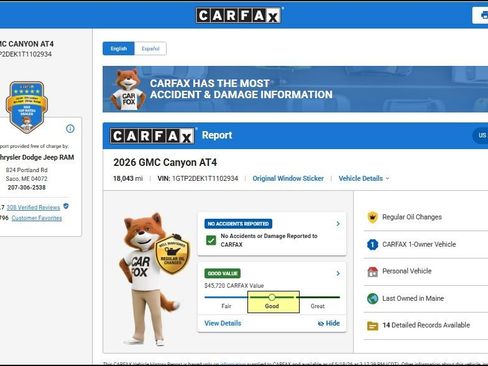Viewport: 488px width, 366px height.
Task: Hide the CARFAX value section
Action: click(329, 323)
